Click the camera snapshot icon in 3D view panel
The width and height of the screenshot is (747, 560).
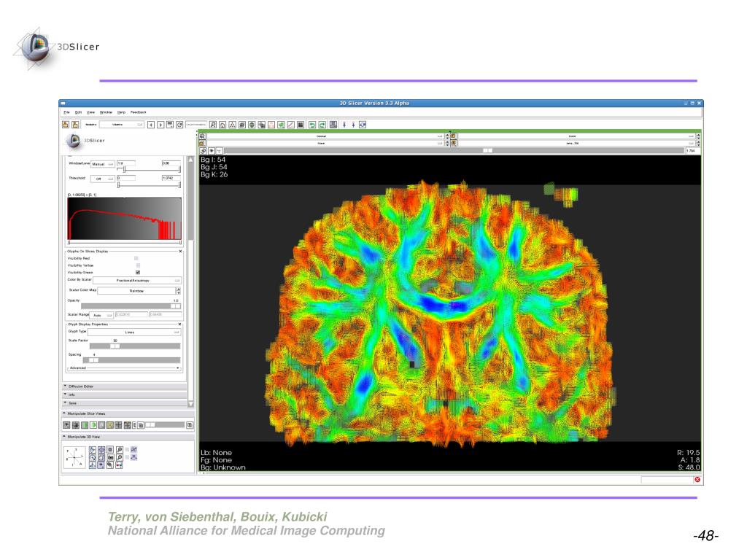pos(110,457)
